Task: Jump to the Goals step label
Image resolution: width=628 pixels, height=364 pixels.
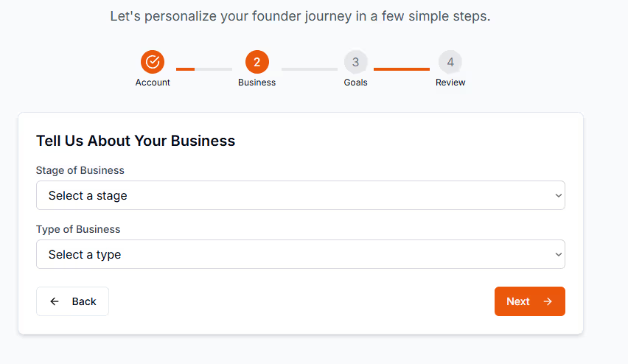Action: (x=355, y=83)
